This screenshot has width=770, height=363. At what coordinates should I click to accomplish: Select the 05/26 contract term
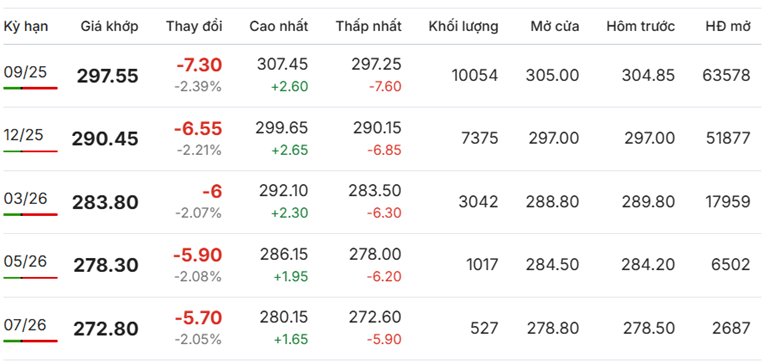pyautogui.click(x=25, y=262)
